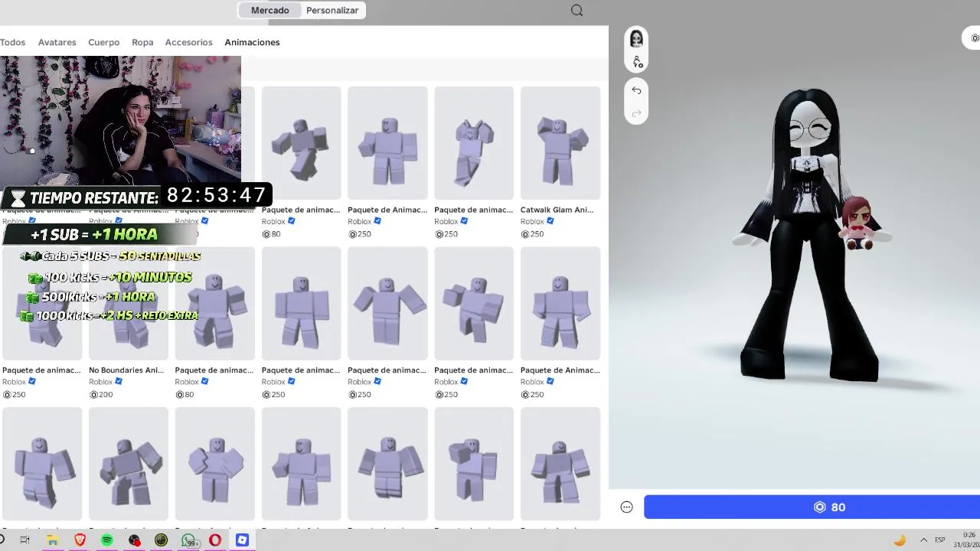The image size is (980, 551).
Task: Open the ESP language indicator
Action: click(939, 540)
